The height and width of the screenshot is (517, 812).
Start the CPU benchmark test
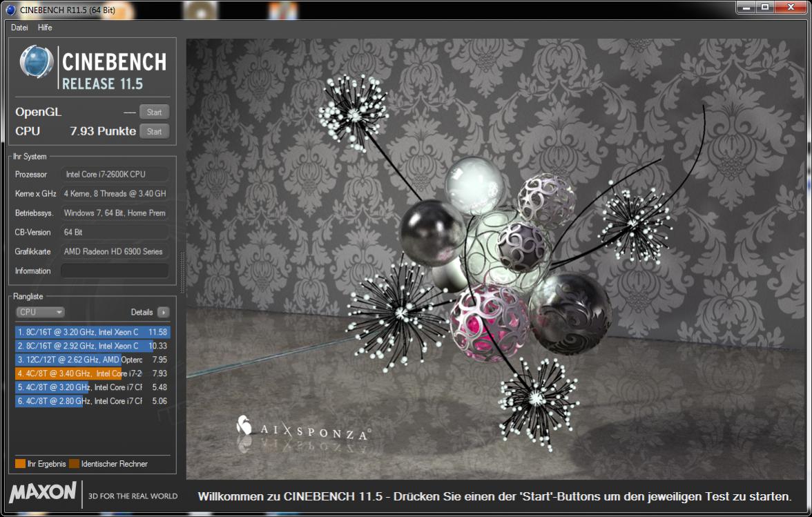click(x=155, y=131)
